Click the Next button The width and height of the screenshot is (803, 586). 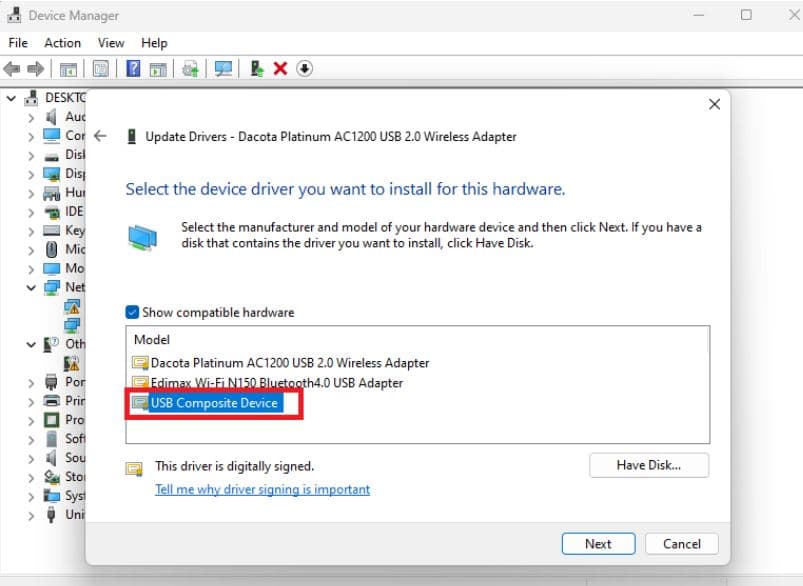click(598, 544)
